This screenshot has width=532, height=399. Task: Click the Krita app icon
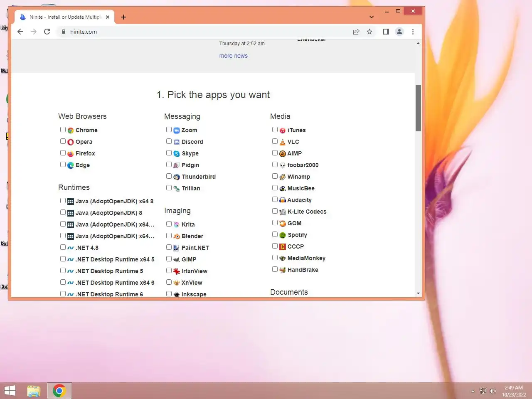pyautogui.click(x=177, y=225)
